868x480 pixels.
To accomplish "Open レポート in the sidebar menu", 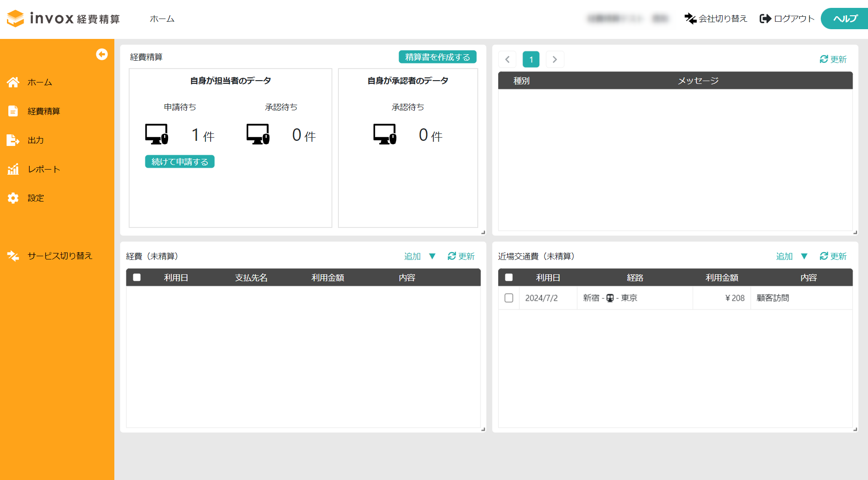I will tap(44, 169).
